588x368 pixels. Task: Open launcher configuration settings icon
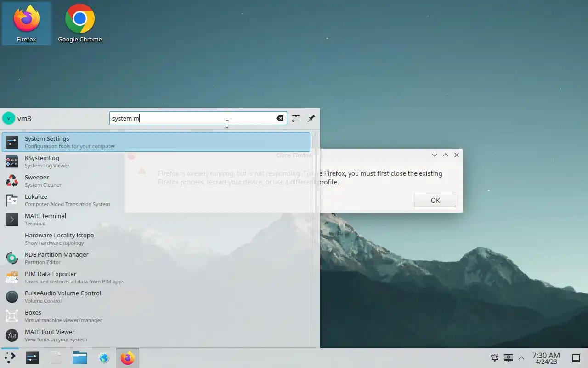pyautogui.click(x=296, y=118)
